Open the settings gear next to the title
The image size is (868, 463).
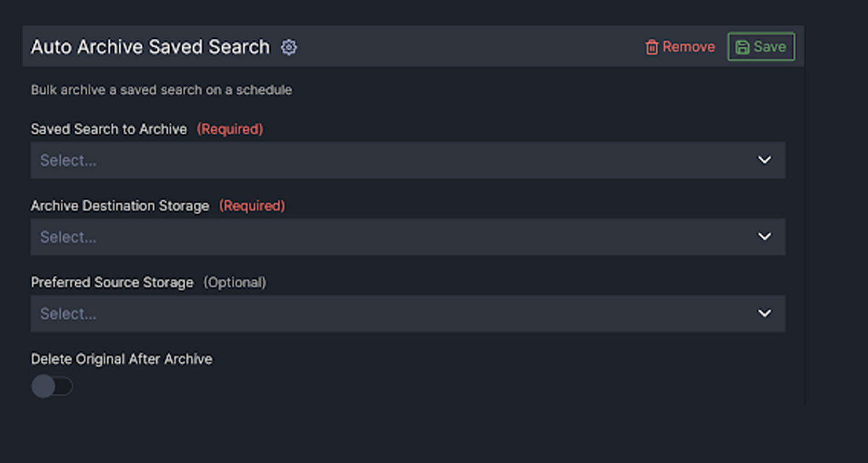click(x=289, y=47)
